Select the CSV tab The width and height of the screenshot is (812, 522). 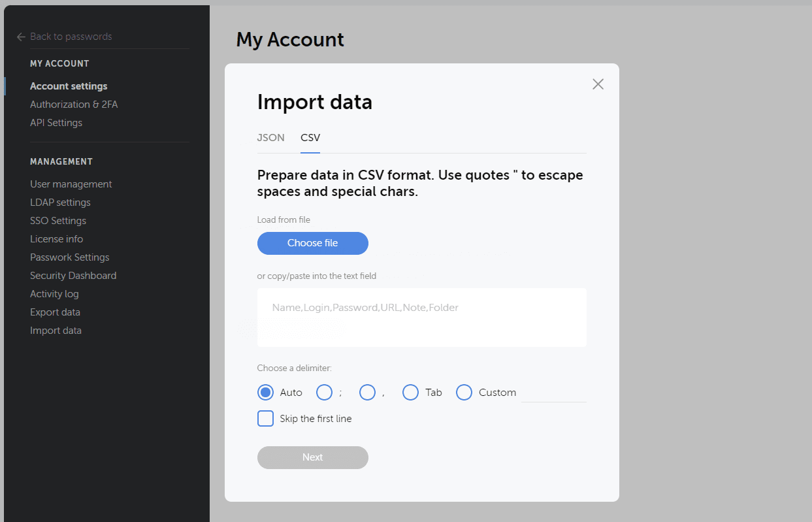[x=310, y=138]
